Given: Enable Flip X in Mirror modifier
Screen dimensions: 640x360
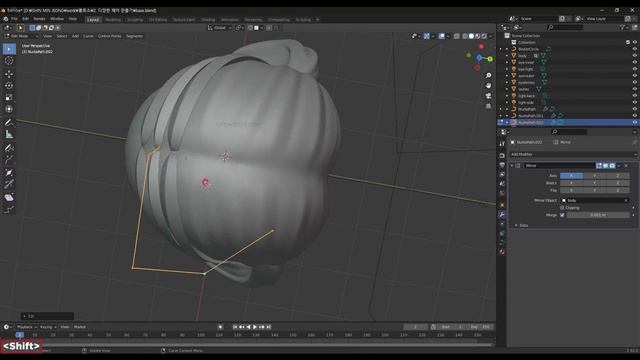Looking at the screenshot, I should 571,190.
